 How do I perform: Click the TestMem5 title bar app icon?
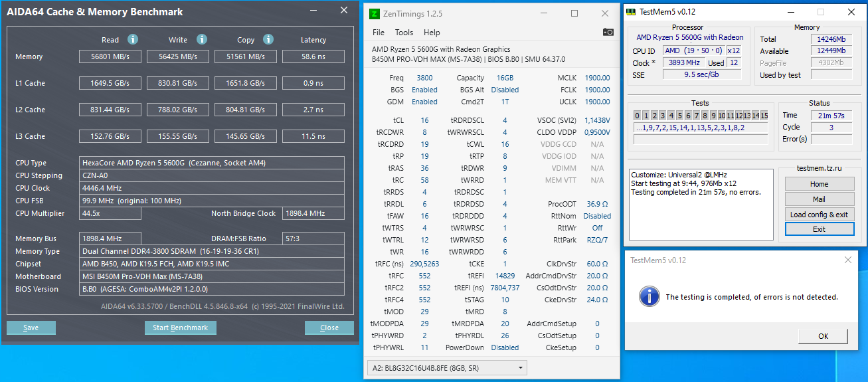632,12
